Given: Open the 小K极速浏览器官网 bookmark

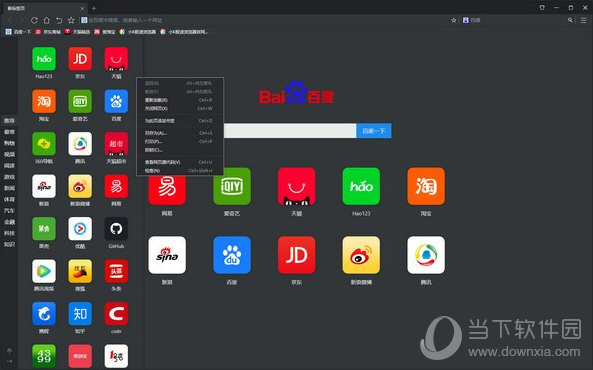Looking at the screenshot, I should point(184,32).
